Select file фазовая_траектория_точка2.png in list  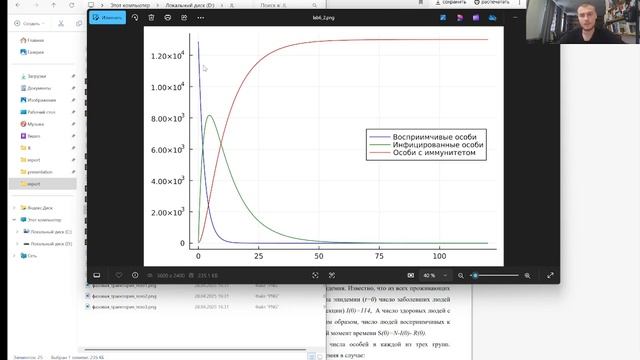[124, 296]
